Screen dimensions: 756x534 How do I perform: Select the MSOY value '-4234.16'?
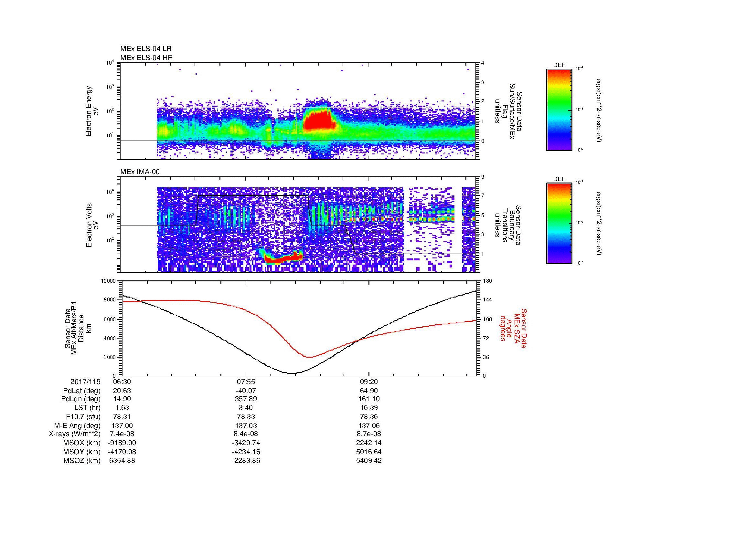pyautogui.click(x=246, y=452)
